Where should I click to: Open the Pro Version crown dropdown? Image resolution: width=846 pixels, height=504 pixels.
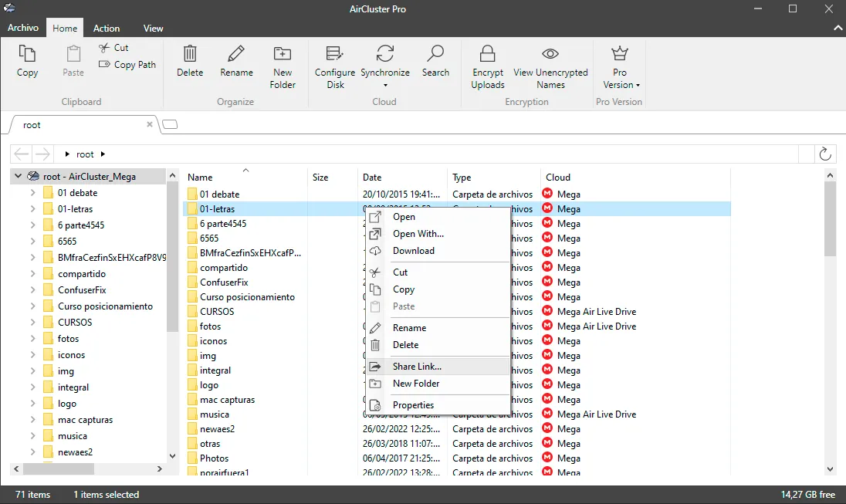(620, 66)
